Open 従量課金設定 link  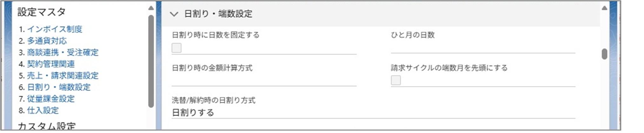coord(51,99)
